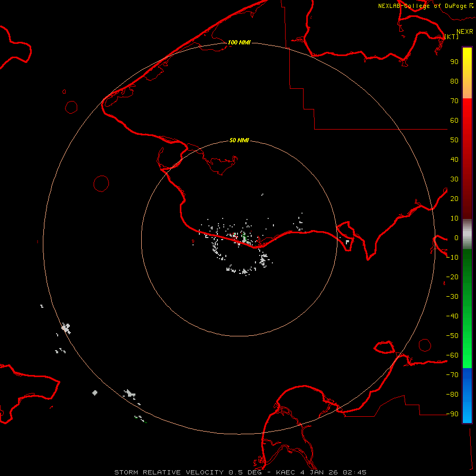The width and height of the screenshot is (476, 476).
Task: Click the -80 velocity scale label
Action: (x=452, y=395)
